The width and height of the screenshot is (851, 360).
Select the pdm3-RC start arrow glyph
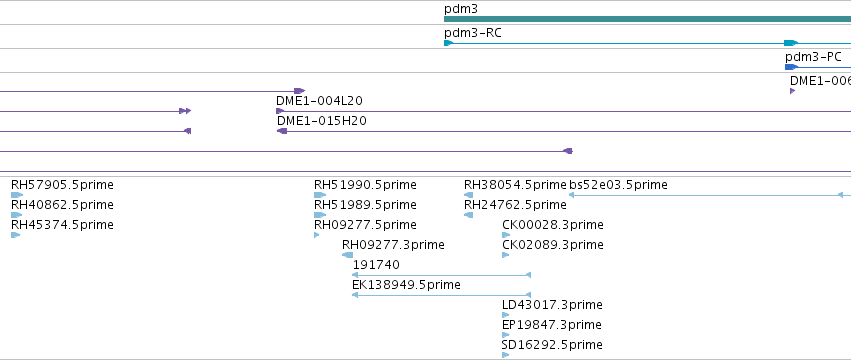448,43
